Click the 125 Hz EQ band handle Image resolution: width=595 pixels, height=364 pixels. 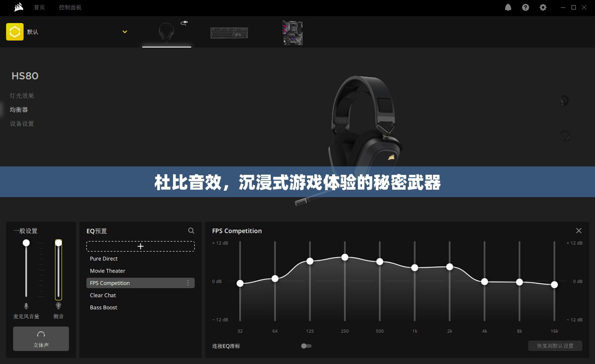point(310,261)
